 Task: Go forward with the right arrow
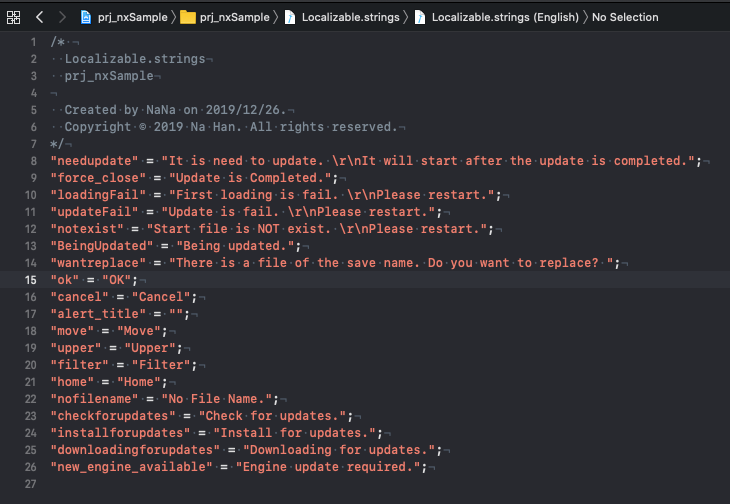coord(61,17)
